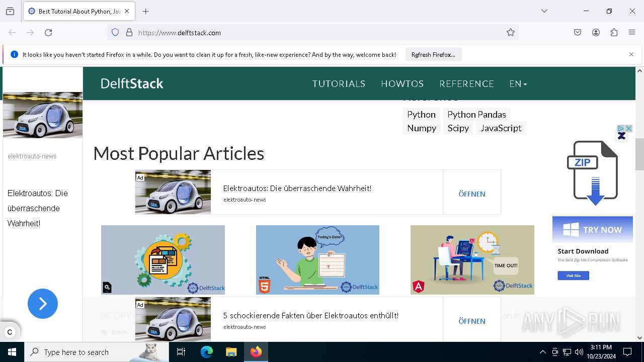Click the ZIP file download icon
The height and width of the screenshot is (362, 644).
(x=593, y=173)
